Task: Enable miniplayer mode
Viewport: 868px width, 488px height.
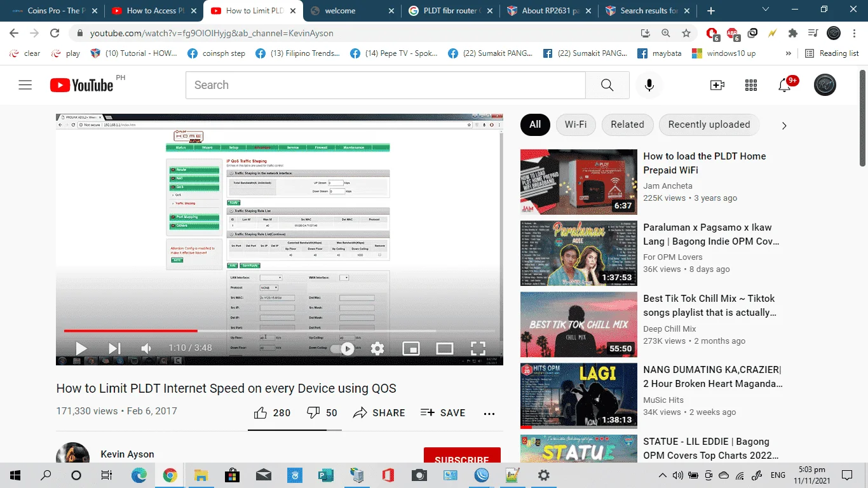Action: [x=411, y=348]
